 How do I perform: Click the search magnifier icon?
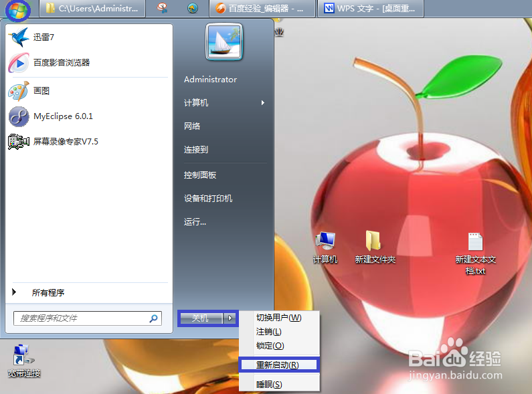coord(154,318)
